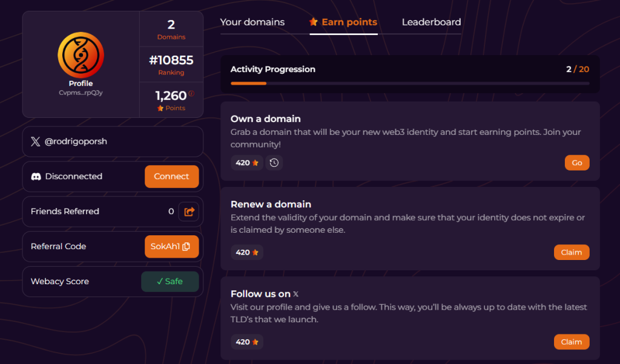Click the X icon next to @rodrigoporsh
The width and height of the screenshot is (620, 364).
point(36,141)
